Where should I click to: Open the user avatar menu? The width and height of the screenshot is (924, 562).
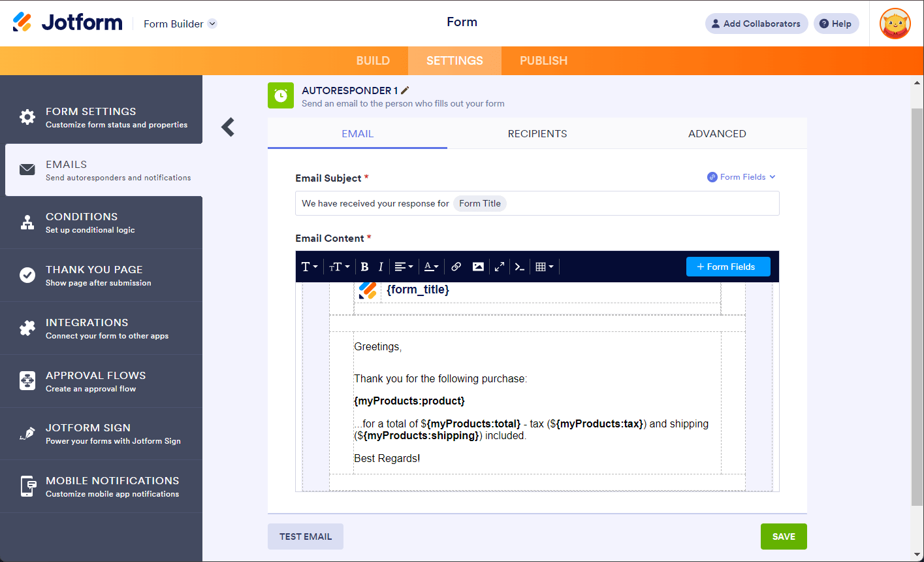895,24
